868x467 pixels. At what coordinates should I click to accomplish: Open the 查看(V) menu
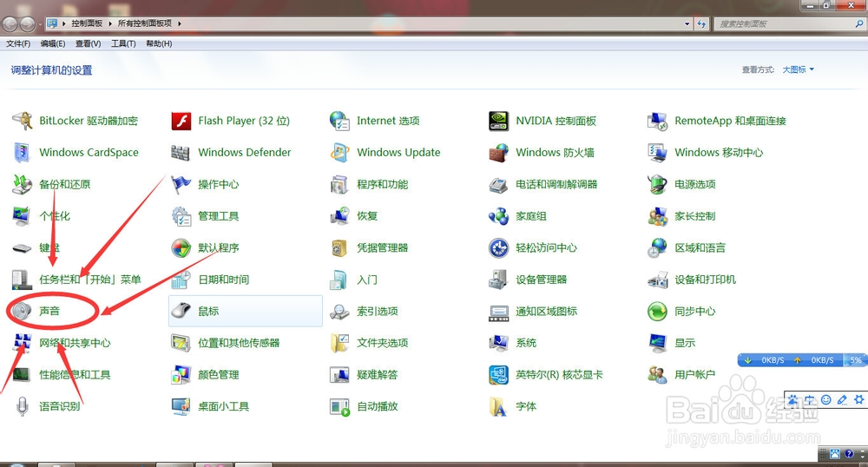[88, 43]
